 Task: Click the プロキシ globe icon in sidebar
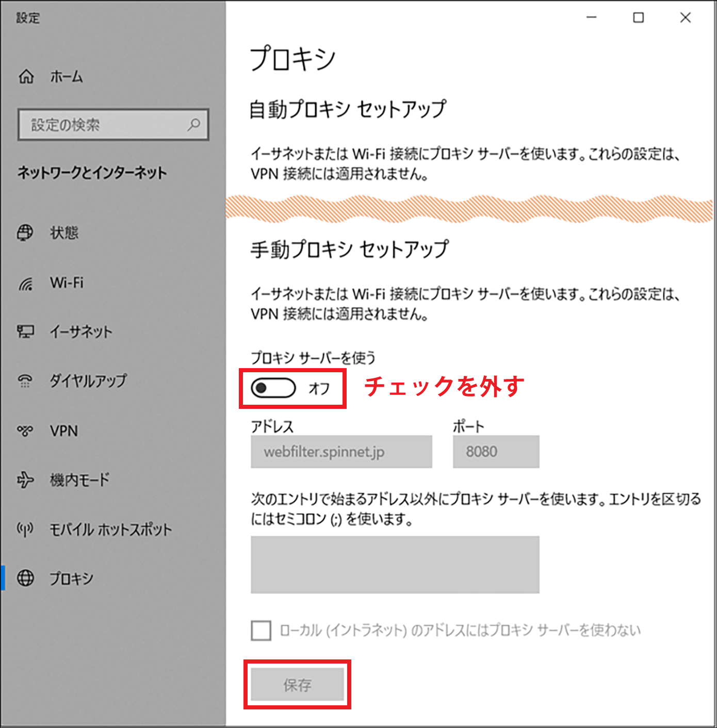pos(25,578)
